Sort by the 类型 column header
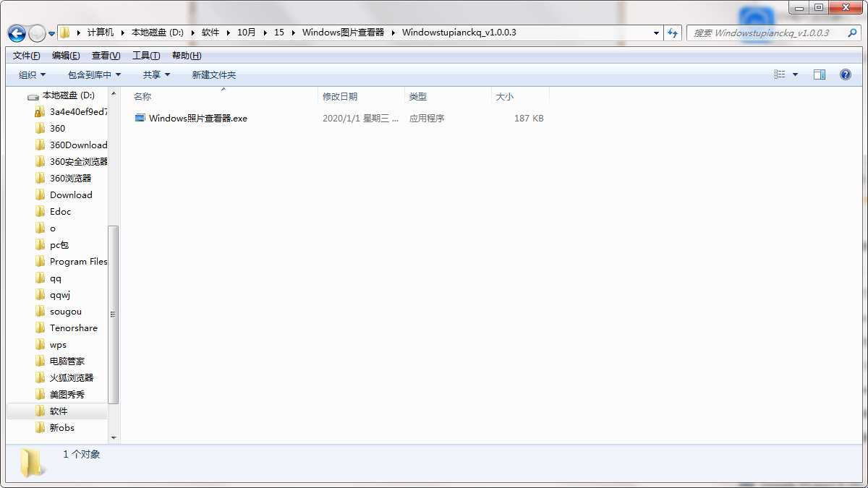 point(448,96)
